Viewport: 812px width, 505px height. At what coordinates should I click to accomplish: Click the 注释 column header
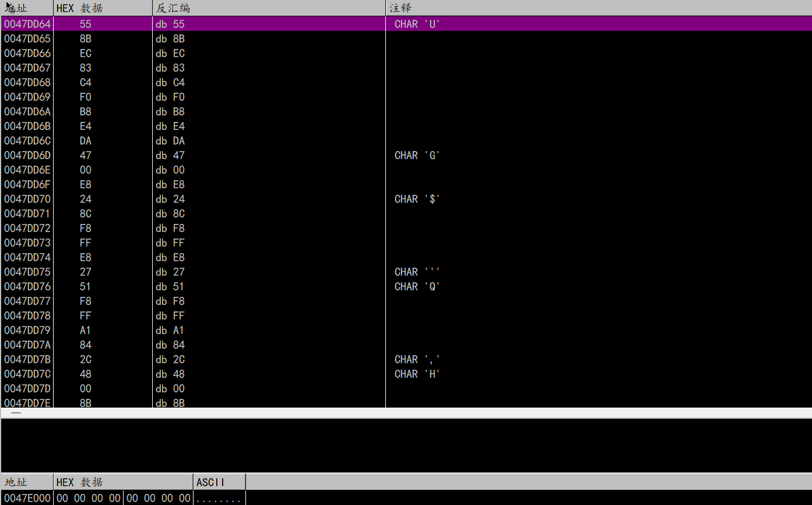tap(599, 8)
